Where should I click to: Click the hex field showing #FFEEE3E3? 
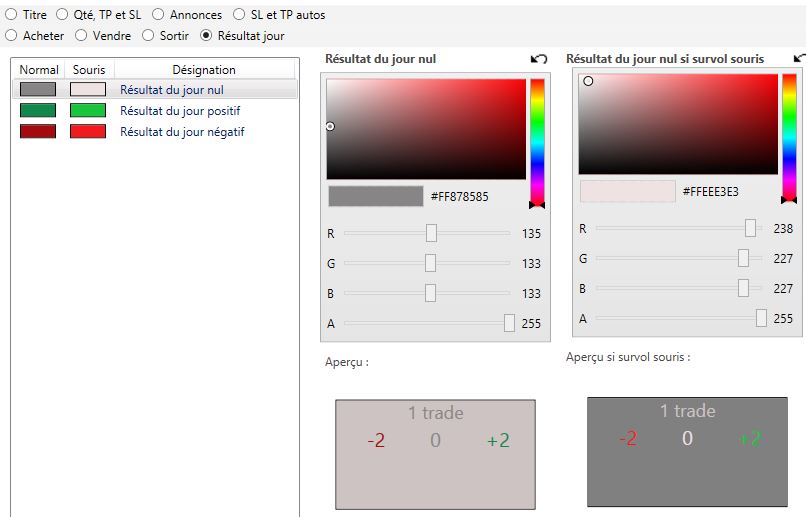710,191
